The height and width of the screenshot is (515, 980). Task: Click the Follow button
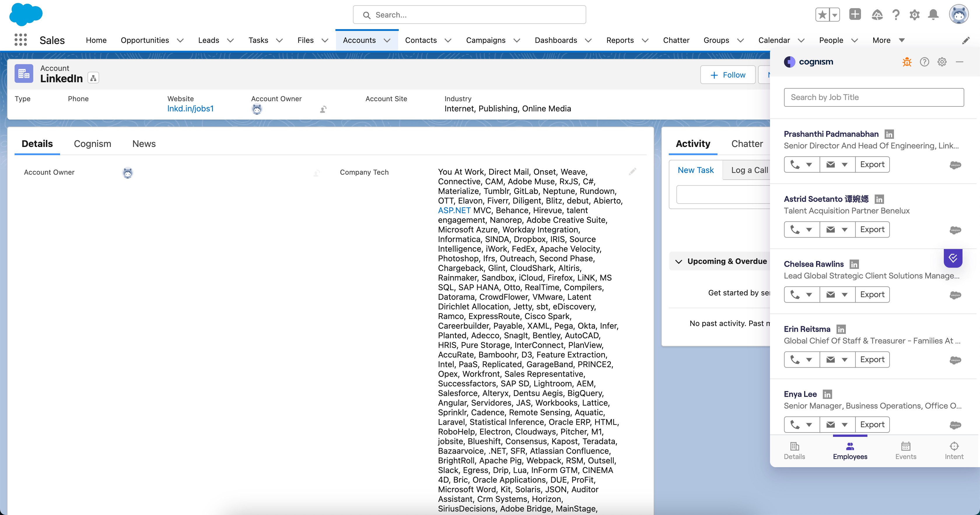pyautogui.click(x=728, y=75)
